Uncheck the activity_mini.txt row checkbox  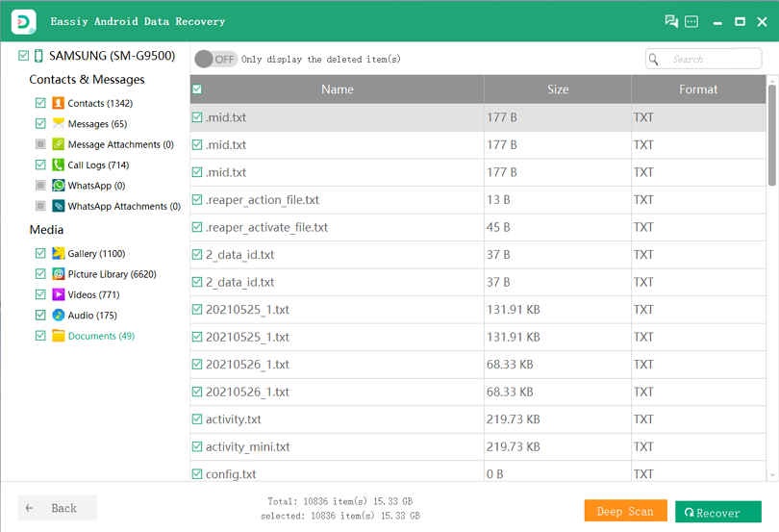click(x=197, y=446)
